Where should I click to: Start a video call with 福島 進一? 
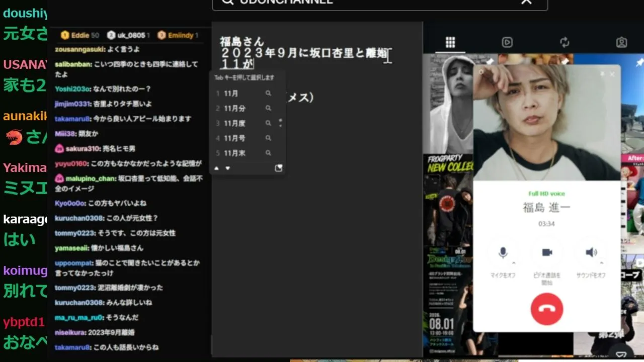(547, 253)
